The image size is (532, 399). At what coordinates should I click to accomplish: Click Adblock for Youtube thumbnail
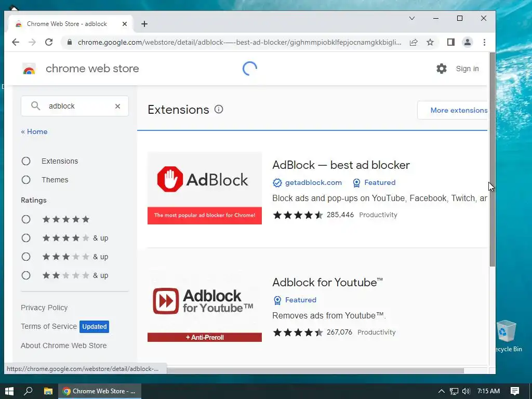tap(205, 305)
